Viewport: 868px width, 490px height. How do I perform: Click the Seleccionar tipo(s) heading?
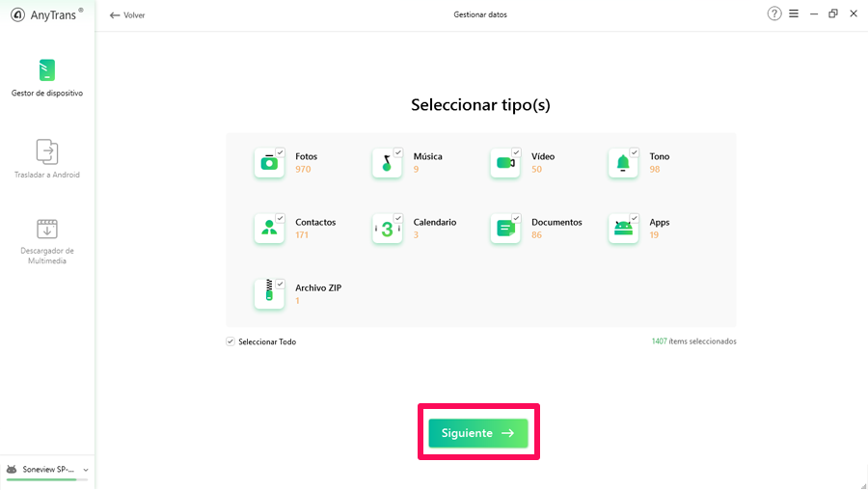coord(480,104)
